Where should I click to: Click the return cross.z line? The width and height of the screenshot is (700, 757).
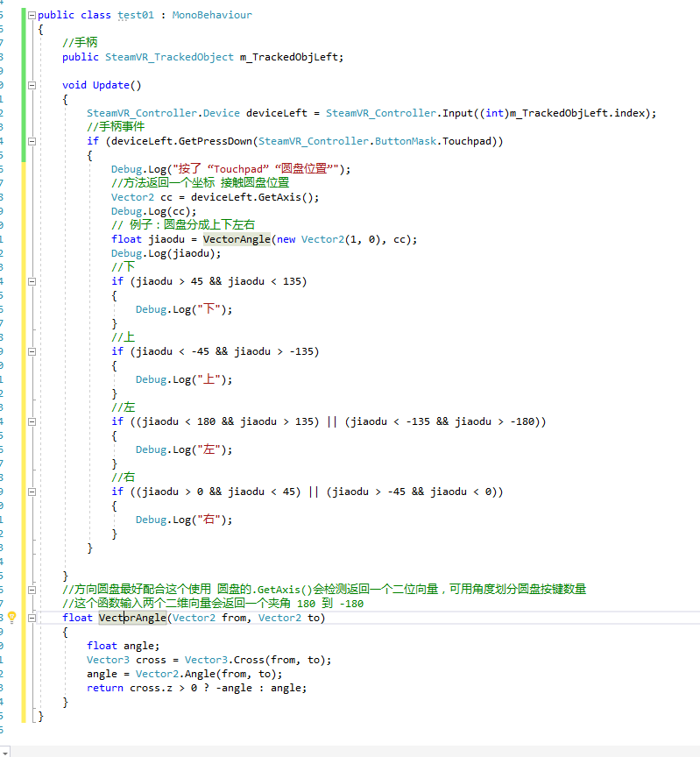point(196,688)
